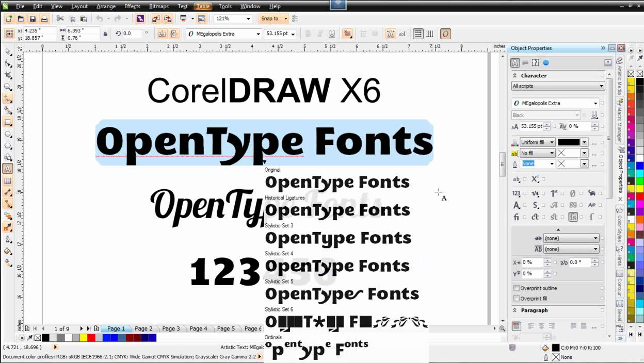Click the black fill color swatch in Object Properties
644x363 pixels.
point(569,142)
